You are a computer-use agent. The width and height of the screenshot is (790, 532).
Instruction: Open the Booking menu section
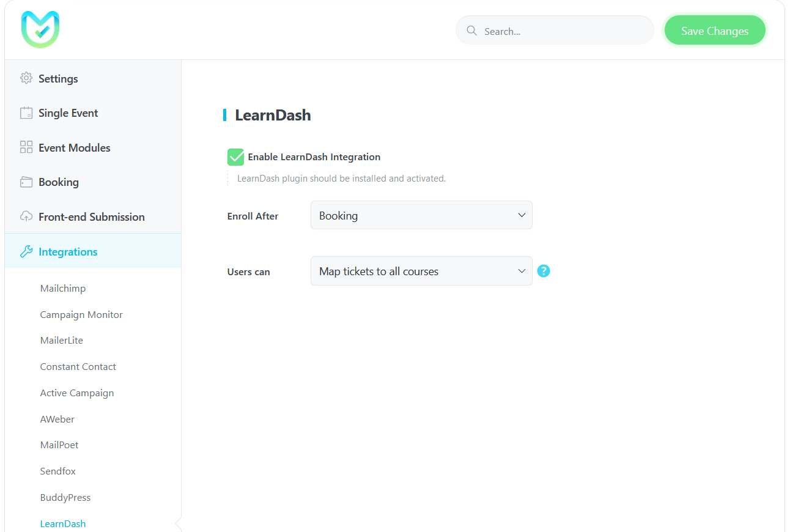click(93, 182)
